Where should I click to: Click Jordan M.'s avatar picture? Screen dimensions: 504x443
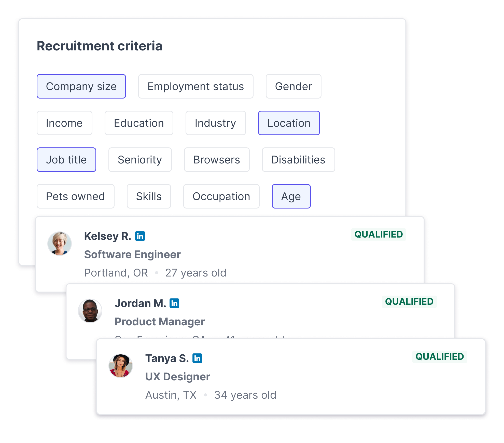(90, 311)
